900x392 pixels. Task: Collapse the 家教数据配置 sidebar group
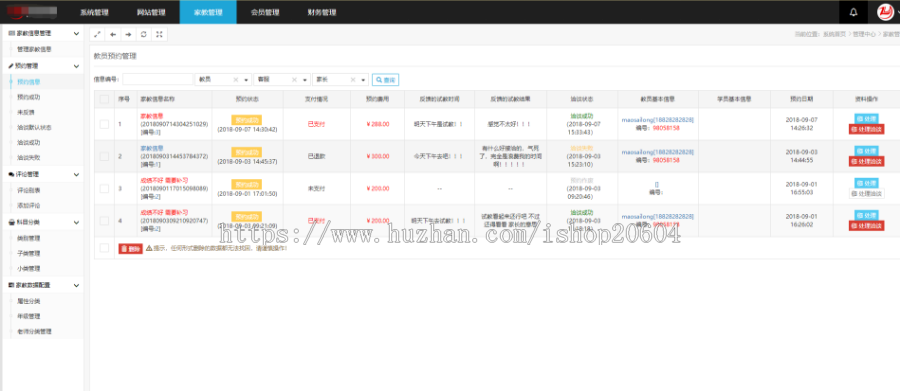click(x=77, y=285)
